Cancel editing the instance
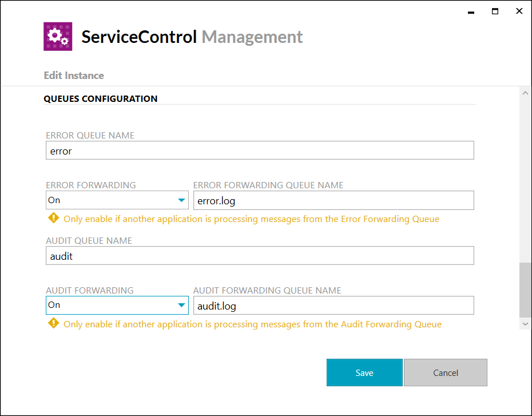532x416 pixels. 446,373
